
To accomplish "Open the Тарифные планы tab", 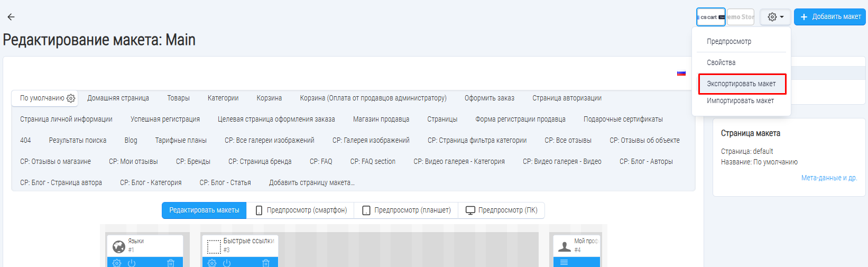I will point(181,140).
